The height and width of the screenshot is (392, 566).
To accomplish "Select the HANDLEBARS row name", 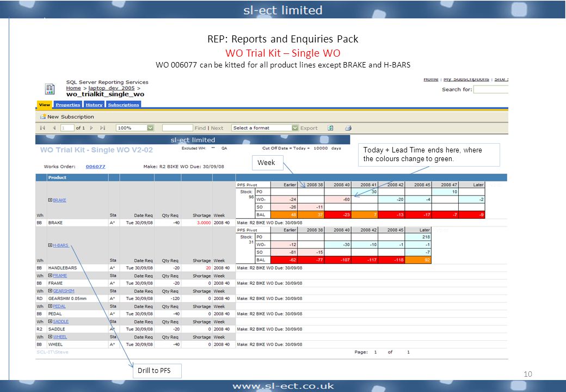I will pos(63,268).
